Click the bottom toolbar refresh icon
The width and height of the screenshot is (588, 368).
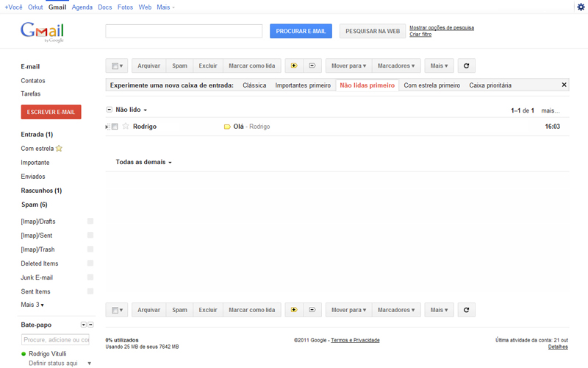click(466, 310)
